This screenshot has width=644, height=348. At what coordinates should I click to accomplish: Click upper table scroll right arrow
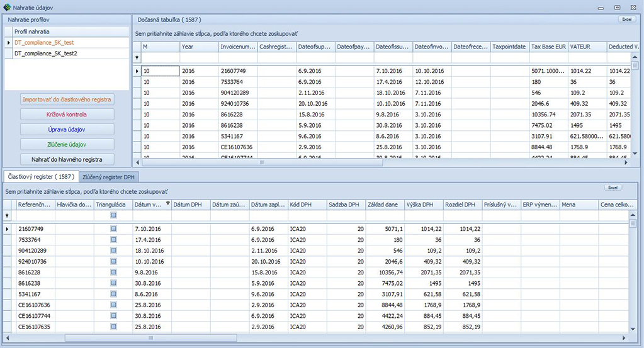pos(626,162)
